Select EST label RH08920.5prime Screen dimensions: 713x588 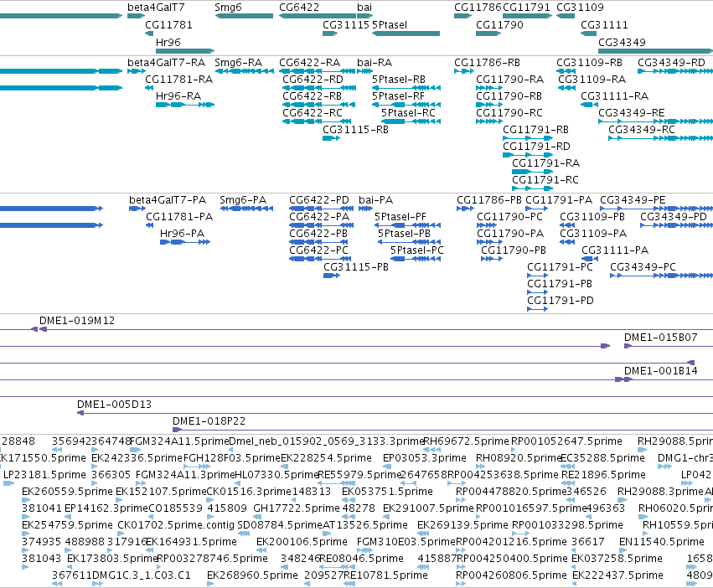[x=519, y=458]
